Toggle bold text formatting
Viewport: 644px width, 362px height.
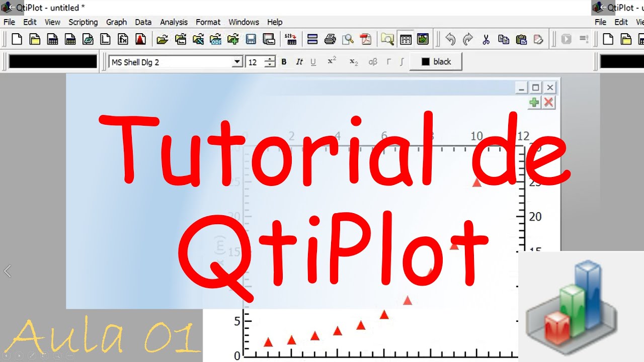[284, 62]
